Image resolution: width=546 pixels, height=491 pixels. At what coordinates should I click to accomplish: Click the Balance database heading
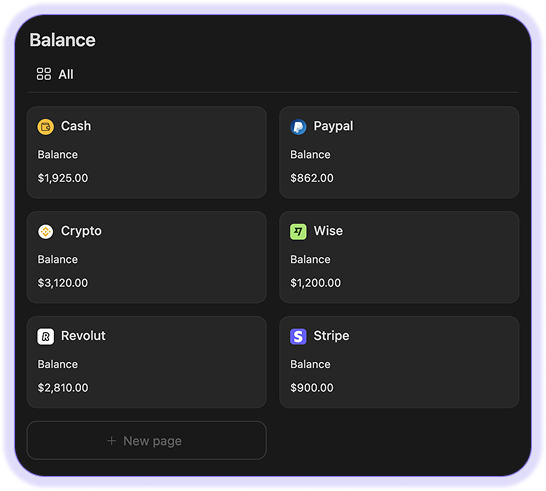pyautogui.click(x=62, y=40)
